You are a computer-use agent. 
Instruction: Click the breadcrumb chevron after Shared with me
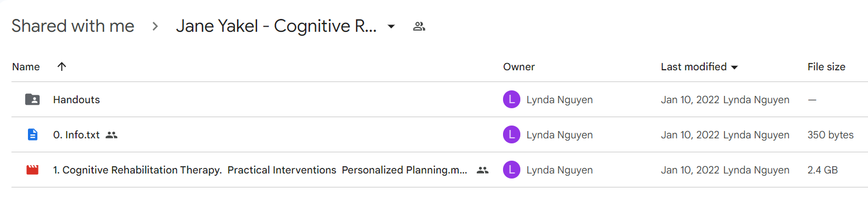click(155, 26)
